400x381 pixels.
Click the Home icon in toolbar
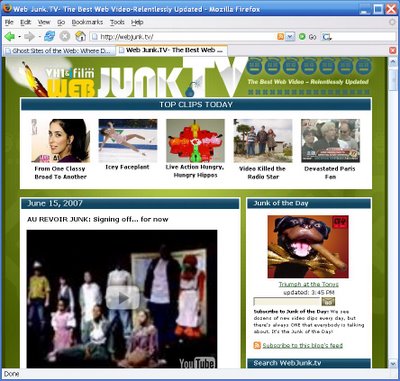tap(80, 36)
